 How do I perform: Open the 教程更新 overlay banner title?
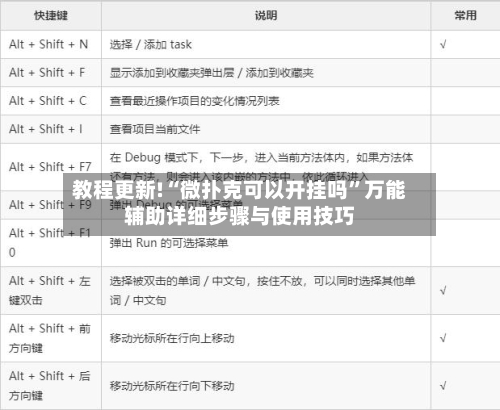click(239, 203)
